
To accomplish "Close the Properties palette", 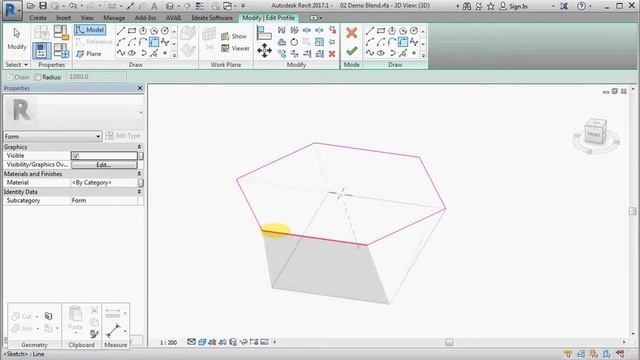I will [x=140, y=88].
